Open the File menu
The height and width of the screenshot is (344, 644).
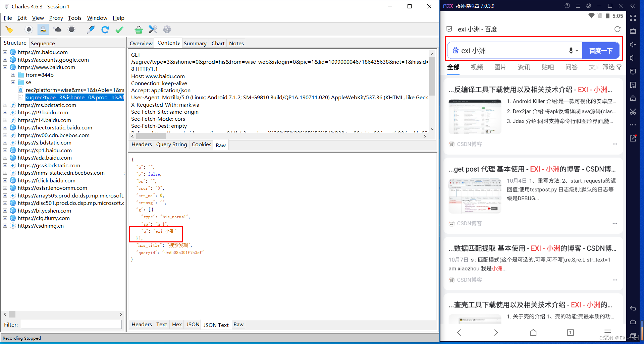[8, 18]
